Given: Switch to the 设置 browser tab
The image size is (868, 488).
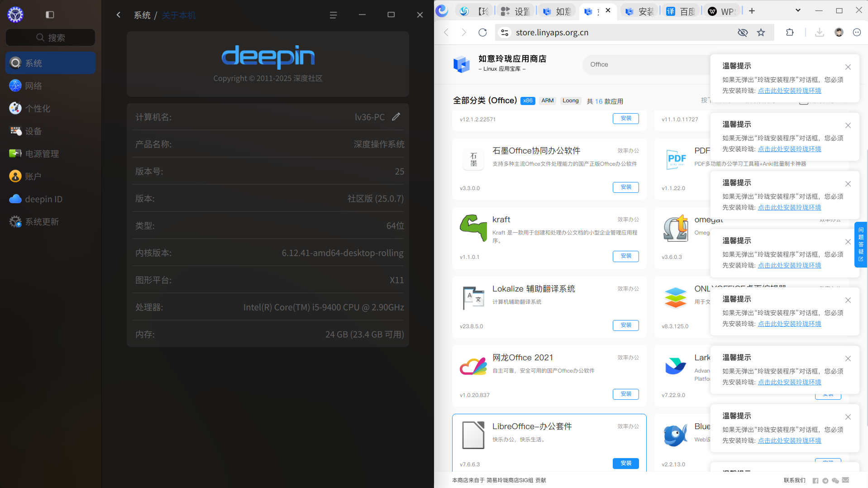Looking at the screenshot, I should [x=515, y=11].
